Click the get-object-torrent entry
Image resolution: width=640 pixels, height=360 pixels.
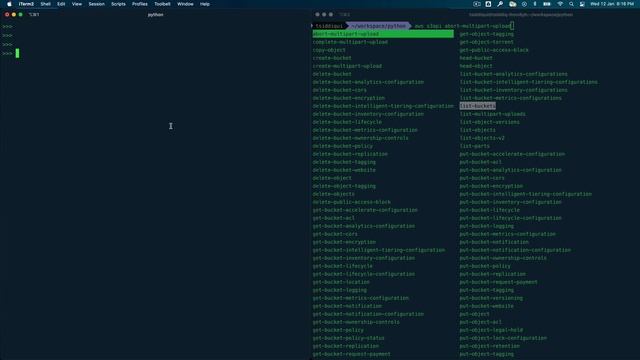pyautogui.click(x=487, y=42)
